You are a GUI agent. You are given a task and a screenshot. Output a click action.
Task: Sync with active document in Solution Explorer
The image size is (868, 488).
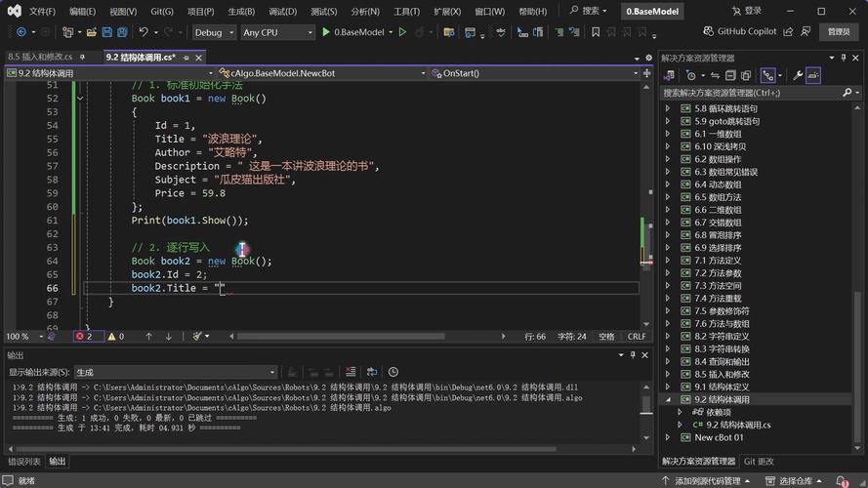[716, 75]
